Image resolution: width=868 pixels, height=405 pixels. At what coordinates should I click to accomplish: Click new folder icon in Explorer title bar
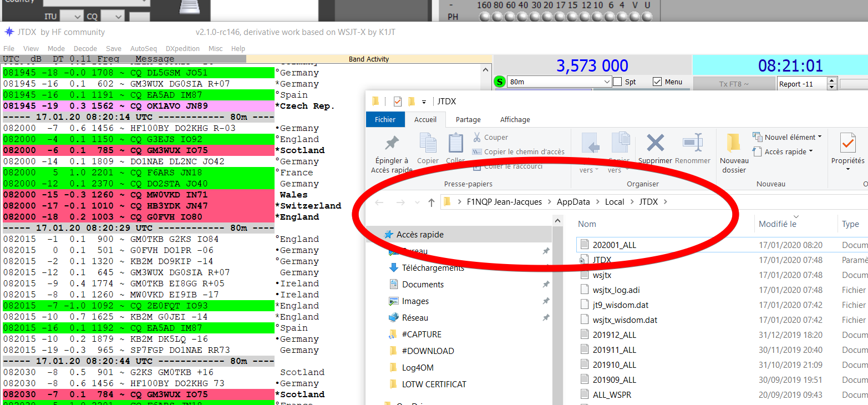coord(412,102)
